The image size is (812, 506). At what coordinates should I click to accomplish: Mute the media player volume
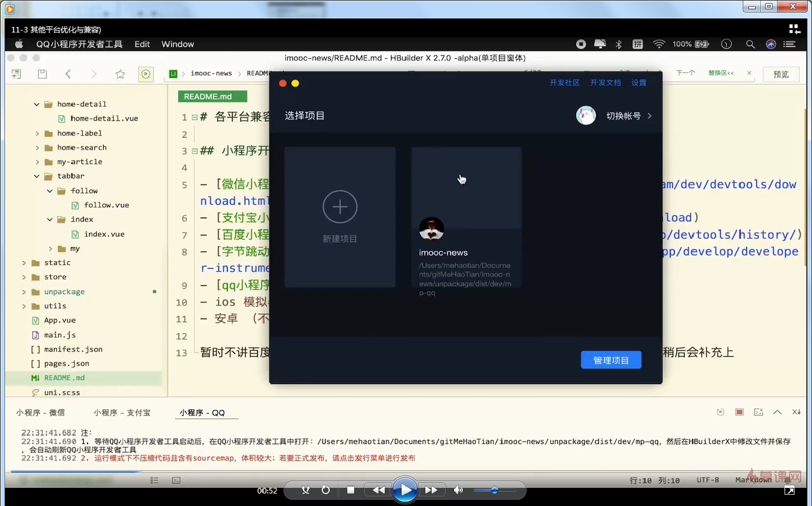(x=458, y=490)
